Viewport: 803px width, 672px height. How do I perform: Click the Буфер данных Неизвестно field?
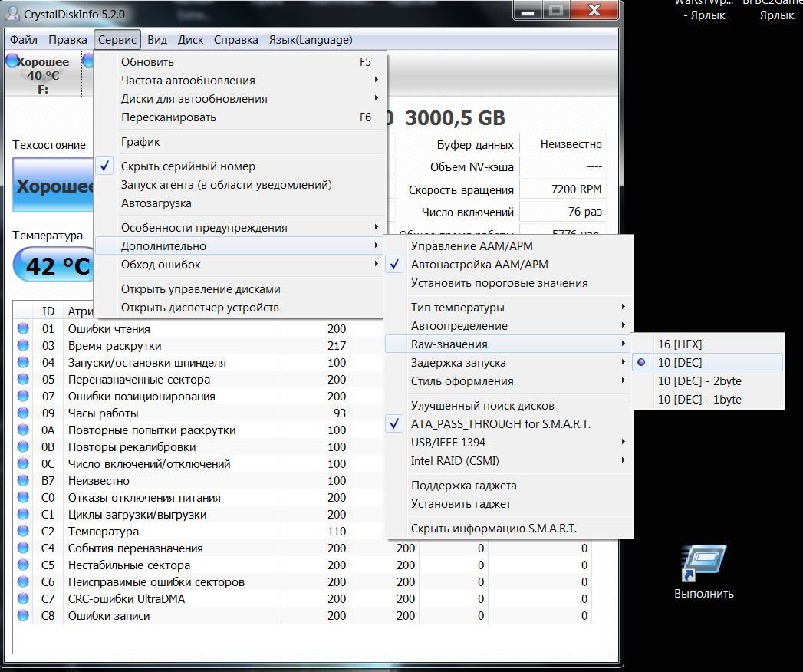point(563,144)
